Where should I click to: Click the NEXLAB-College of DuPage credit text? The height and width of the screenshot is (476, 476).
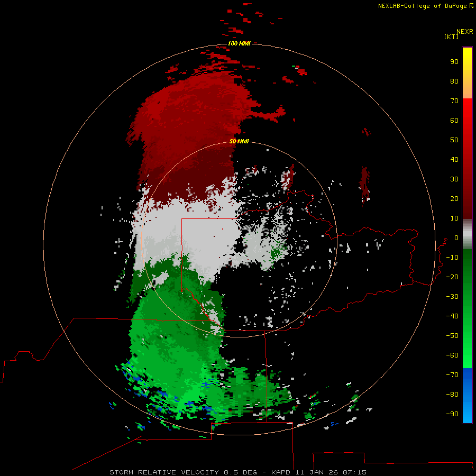point(423,6)
